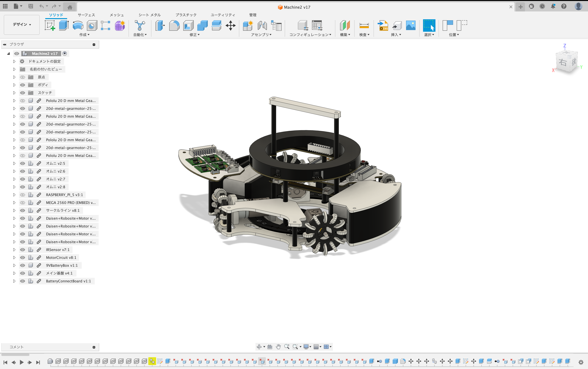Click the Combine tool icon
Screen dimensions: 588x369
tap(202, 25)
